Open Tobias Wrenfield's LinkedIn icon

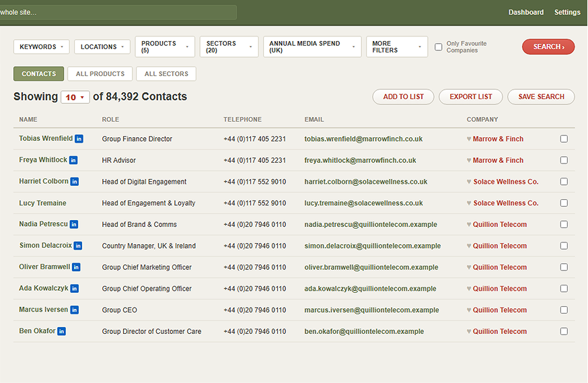(x=79, y=139)
